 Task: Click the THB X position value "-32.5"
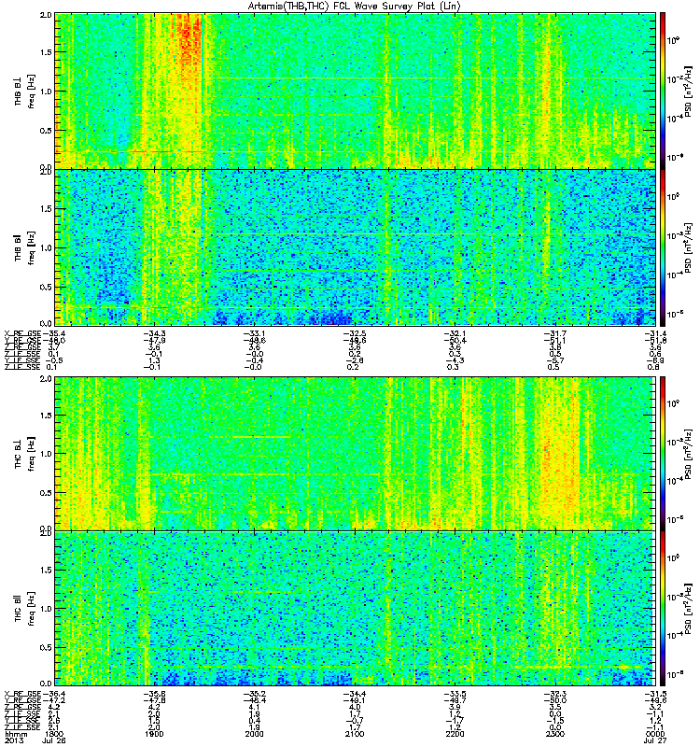(355, 333)
